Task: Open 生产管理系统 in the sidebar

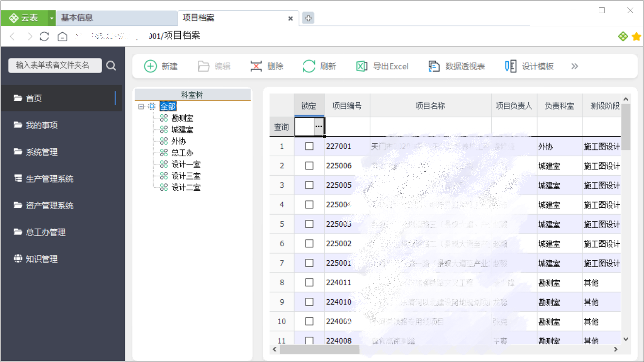Action: click(61, 179)
